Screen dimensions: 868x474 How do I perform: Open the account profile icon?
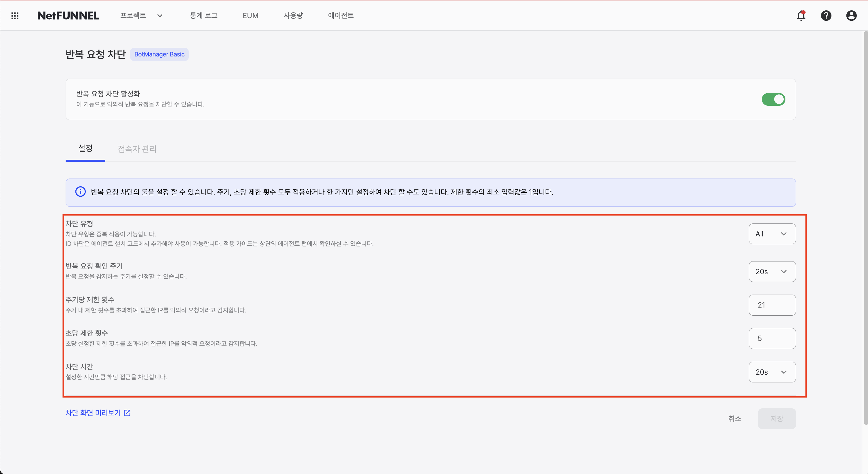(852, 16)
